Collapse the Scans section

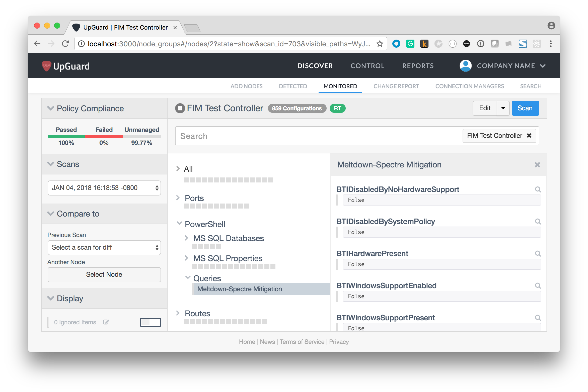coord(51,164)
